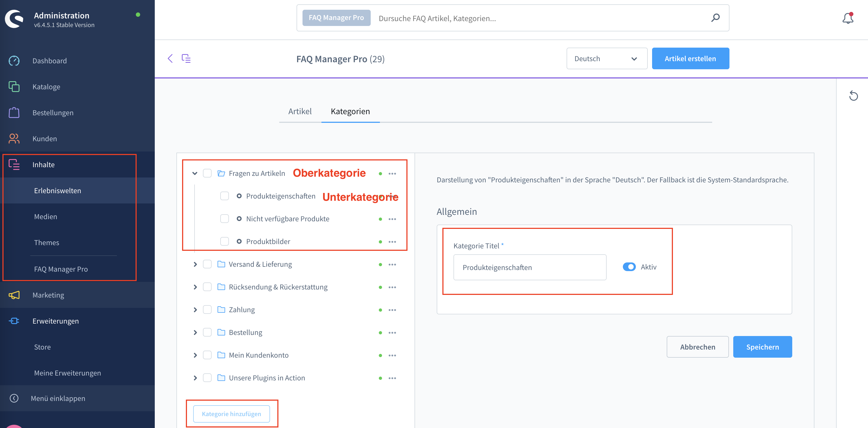The width and height of the screenshot is (868, 428).
Task: Expand the Versand & Lieferung category
Action: pos(195,264)
